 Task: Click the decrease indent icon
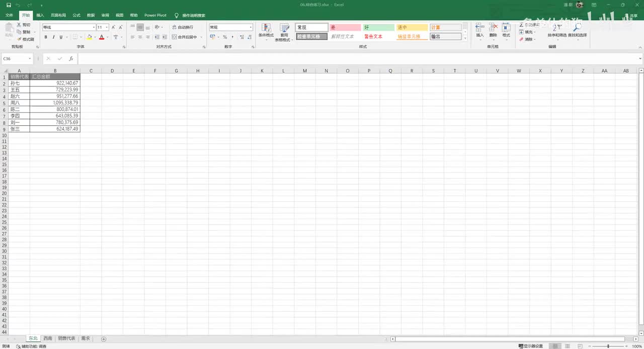tap(157, 37)
